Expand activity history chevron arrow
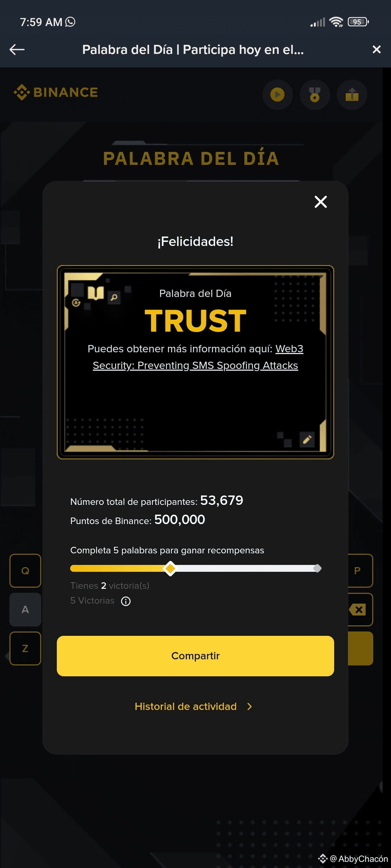 (x=249, y=706)
